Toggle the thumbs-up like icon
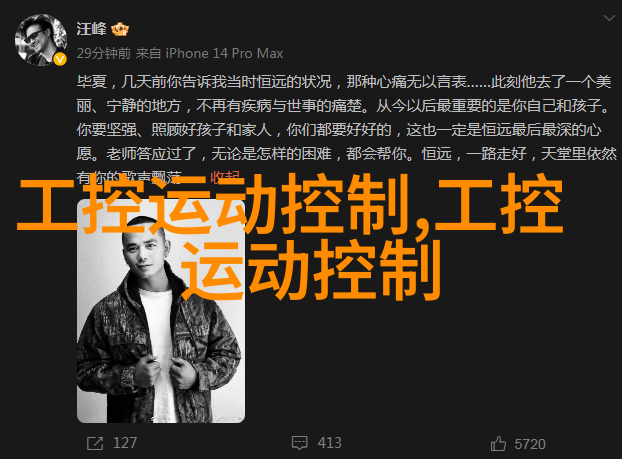 point(498,444)
